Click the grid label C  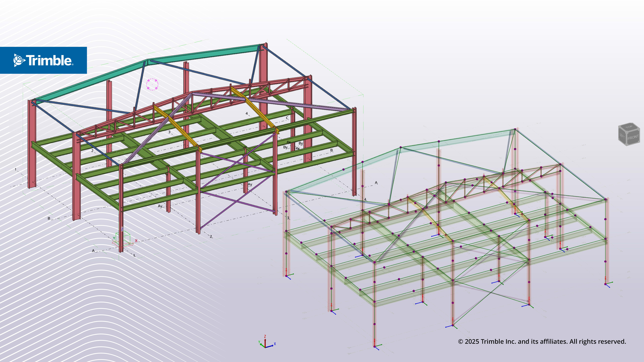point(287,118)
